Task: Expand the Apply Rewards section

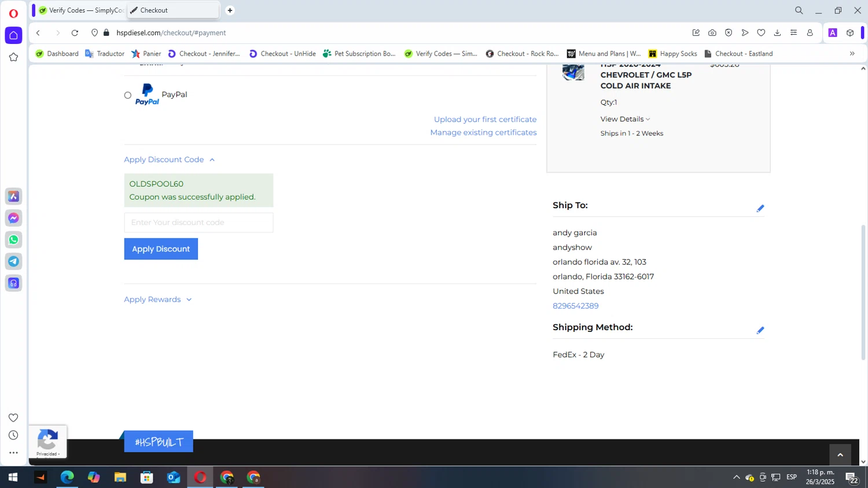Action: [x=158, y=300]
